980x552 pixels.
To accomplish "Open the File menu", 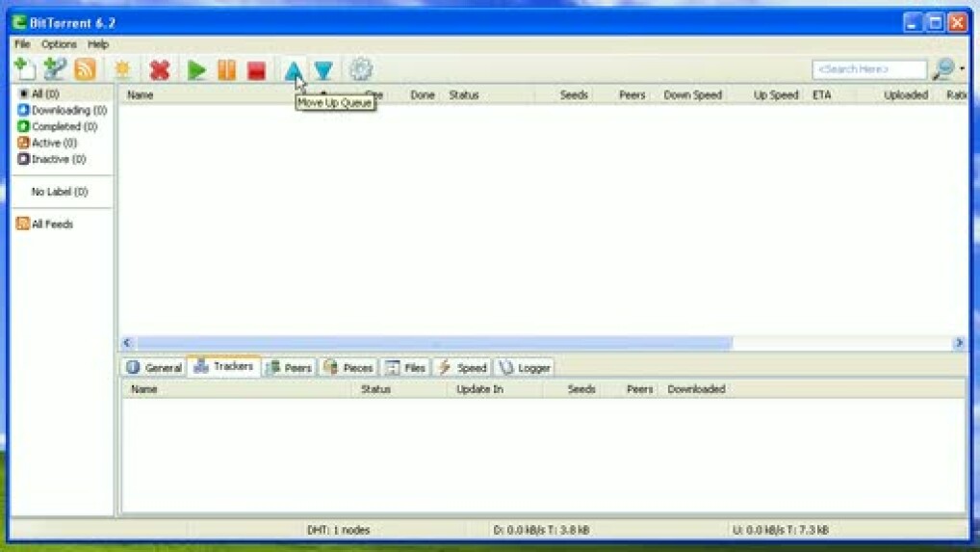I will (22, 44).
